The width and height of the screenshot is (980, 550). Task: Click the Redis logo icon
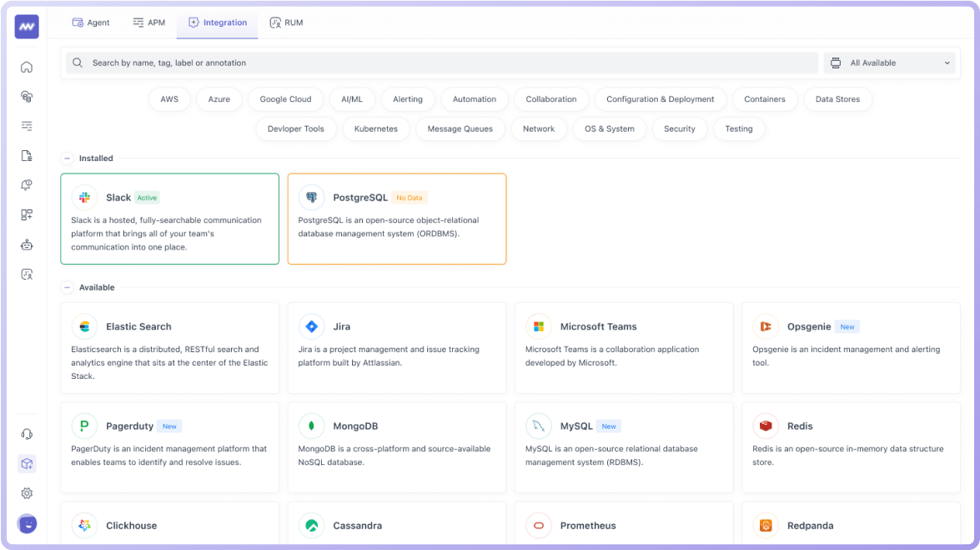coord(765,426)
